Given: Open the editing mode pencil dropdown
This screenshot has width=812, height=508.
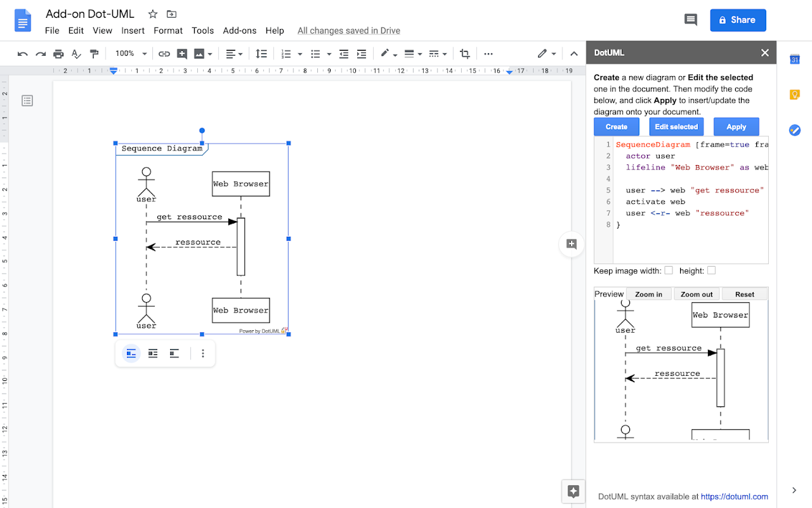Looking at the screenshot, I should pos(546,54).
